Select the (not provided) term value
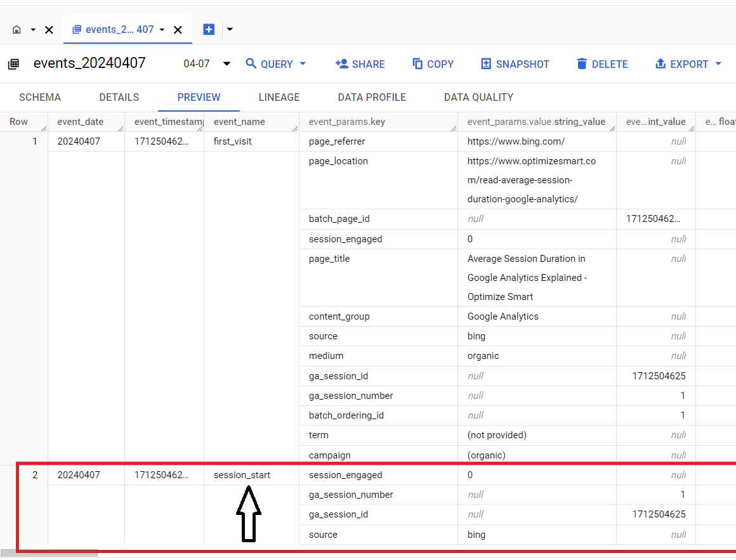The height and width of the screenshot is (560, 736). point(497,435)
